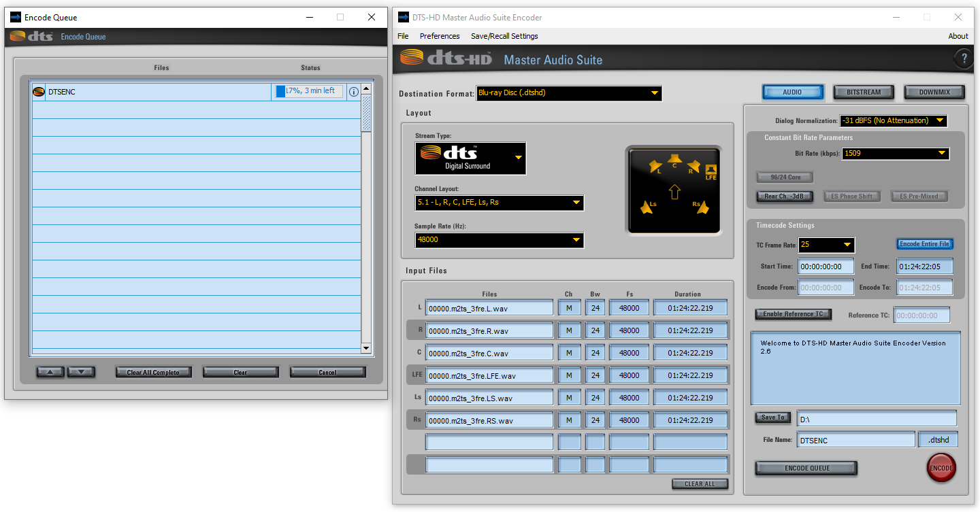Click the C channel file 00000.m2ts_3fre.C.wav
The image size is (980, 512).
489,353
